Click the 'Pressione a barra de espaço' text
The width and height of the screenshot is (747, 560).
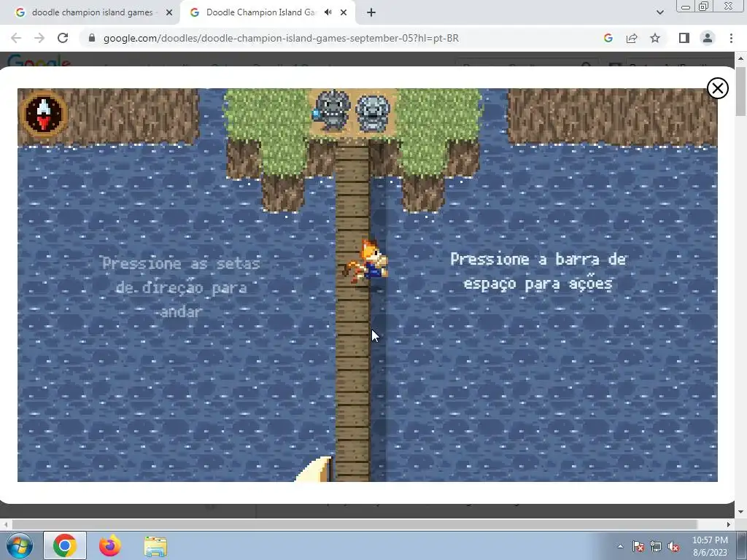[538, 271]
